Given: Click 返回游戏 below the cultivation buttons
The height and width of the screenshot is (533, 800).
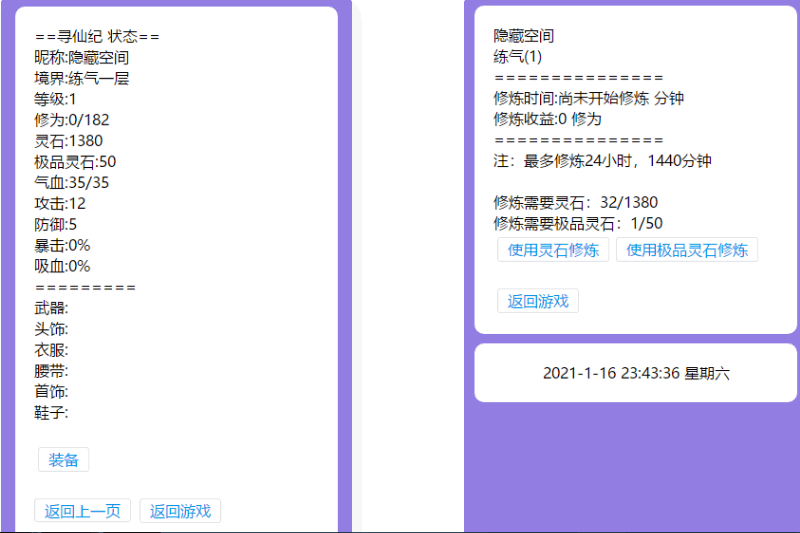Looking at the screenshot, I should (538, 301).
